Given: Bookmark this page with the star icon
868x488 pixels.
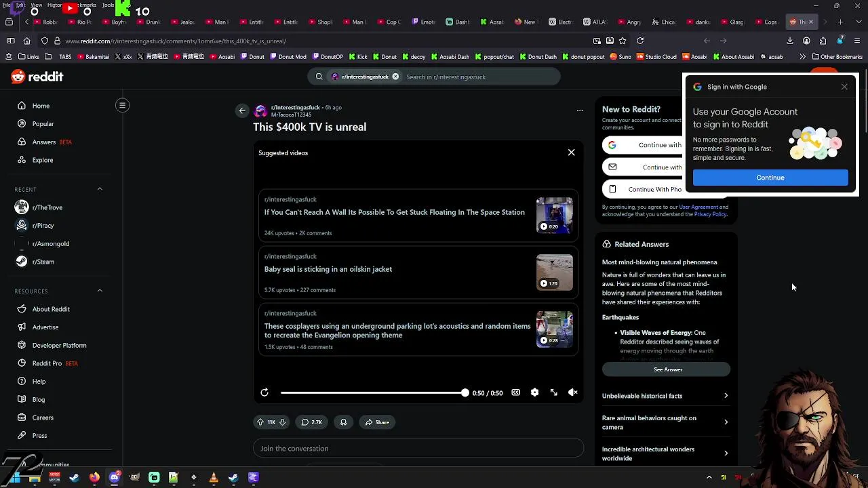Looking at the screenshot, I should click(x=623, y=41).
